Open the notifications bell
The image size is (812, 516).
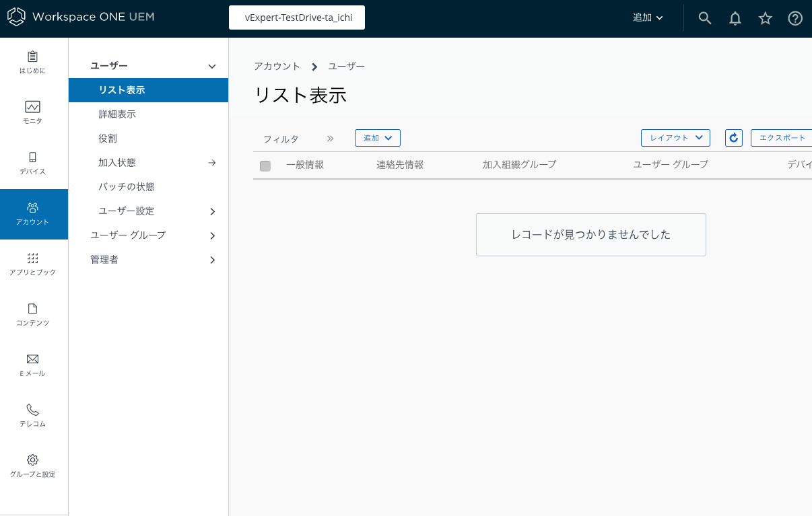pos(735,17)
